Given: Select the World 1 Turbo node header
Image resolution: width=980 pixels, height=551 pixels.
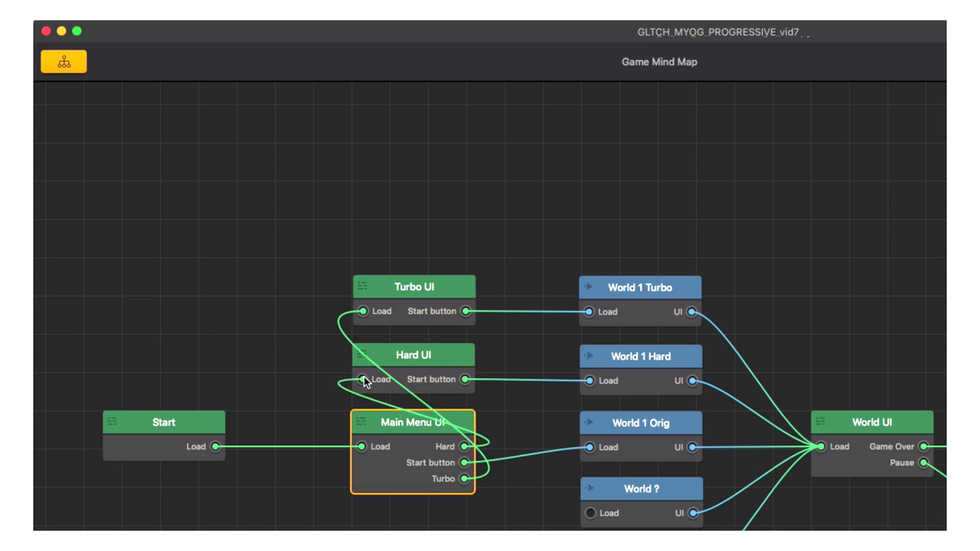Looking at the screenshot, I should pyautogui.click(x=640, y=288).
